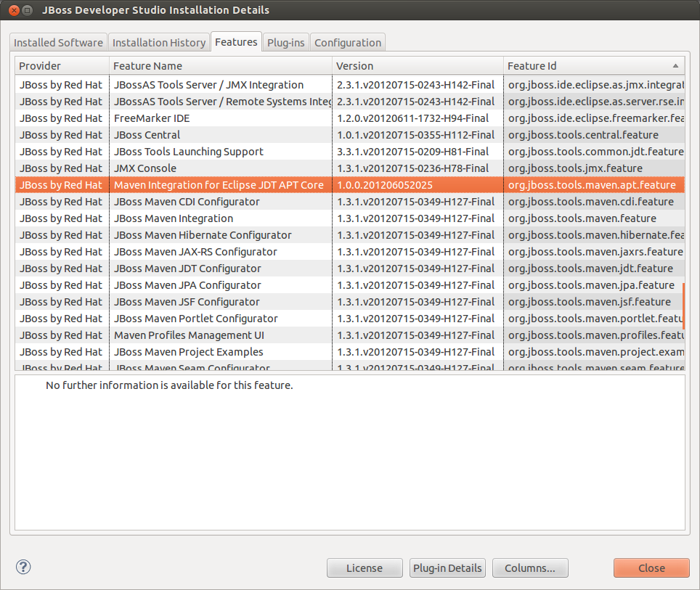Open Plug-in Details button

tap(447, 568)
